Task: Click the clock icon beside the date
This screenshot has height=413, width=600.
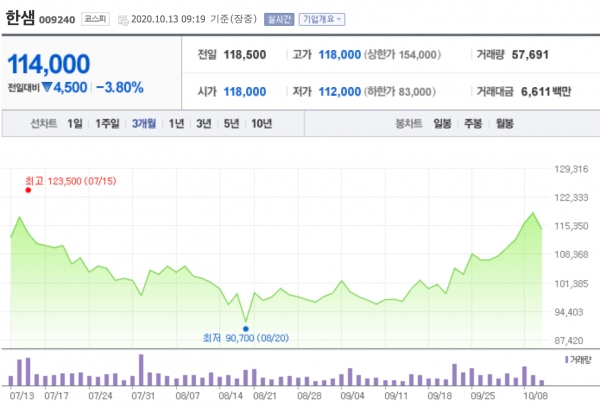Action: (123, 20)
